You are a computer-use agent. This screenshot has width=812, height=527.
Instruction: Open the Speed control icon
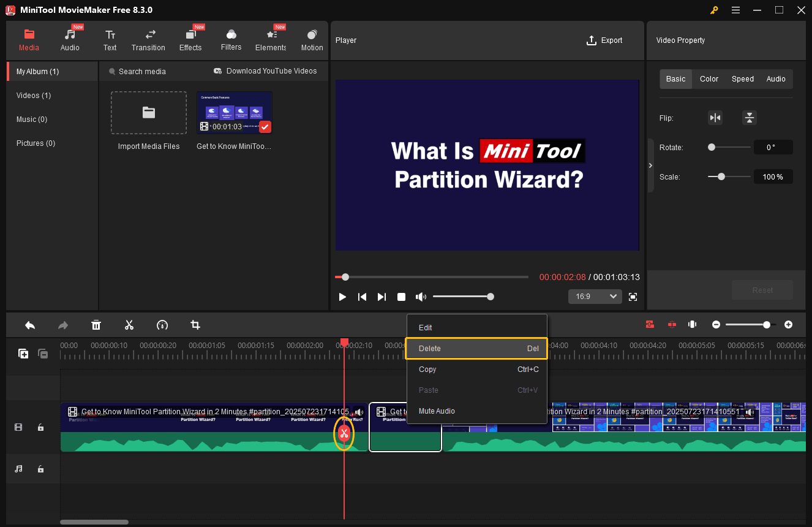(162, 325)
